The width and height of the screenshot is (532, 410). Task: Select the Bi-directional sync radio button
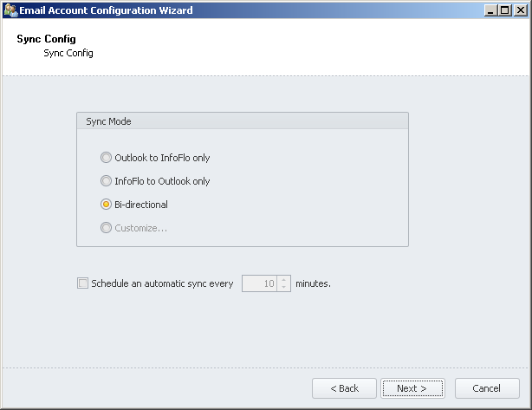pyautogui.click(x=107, y=205)
